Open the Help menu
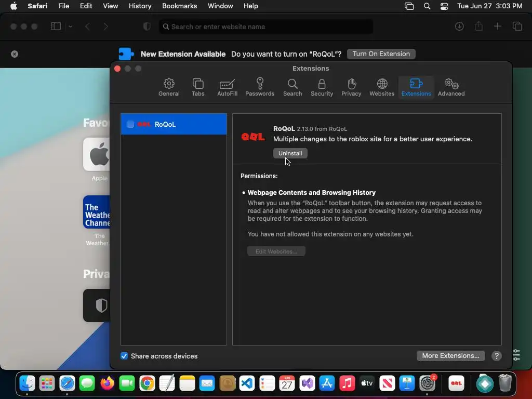Image resolution: width=532 pixels, height=399 pixels. pyautogui.click(x=251, y=6)
